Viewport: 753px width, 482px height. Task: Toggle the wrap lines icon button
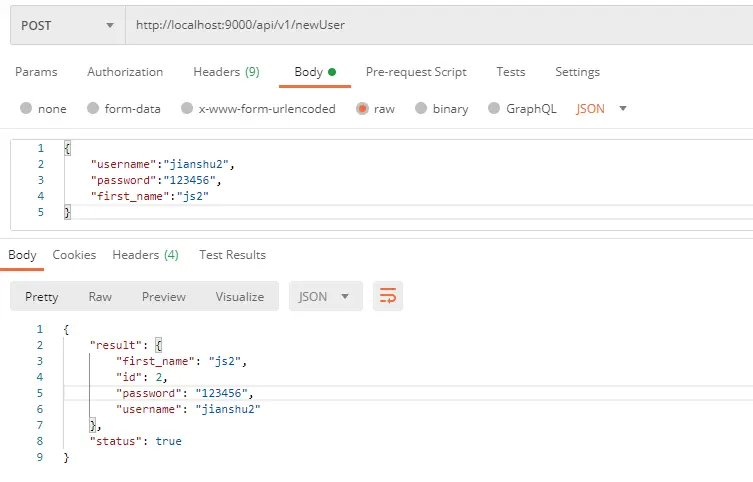tap(388, 296)
